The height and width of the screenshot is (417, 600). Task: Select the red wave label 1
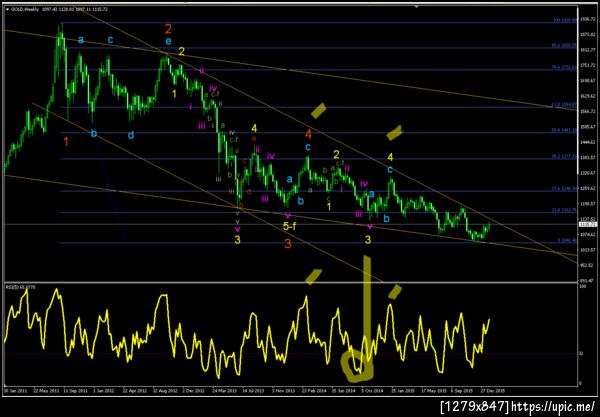pyautogui.click(x=66, y=142)
